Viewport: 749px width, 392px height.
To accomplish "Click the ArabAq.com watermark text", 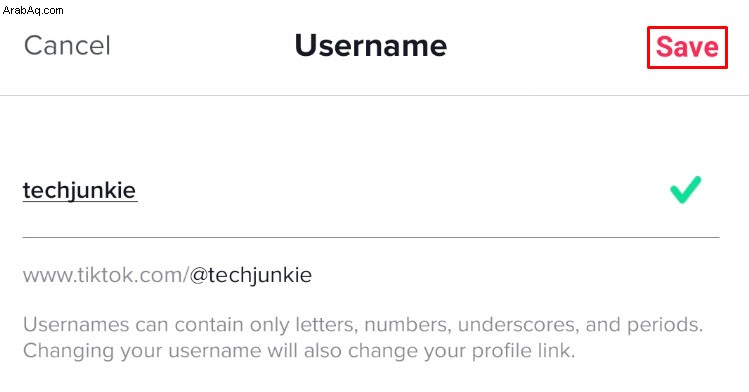I will click(33, 10).
